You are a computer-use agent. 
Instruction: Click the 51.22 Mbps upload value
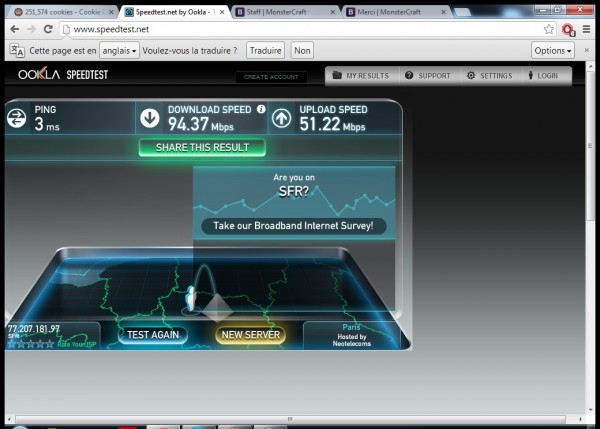coord(332,124)
